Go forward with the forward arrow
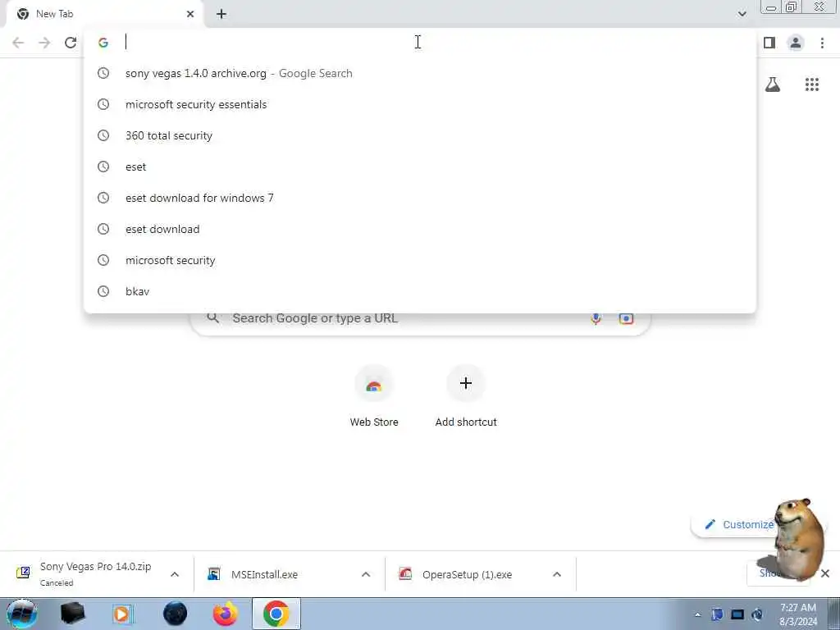Viewport: 840px width, 630px height. pyautogui.click(x=44, y=43)
